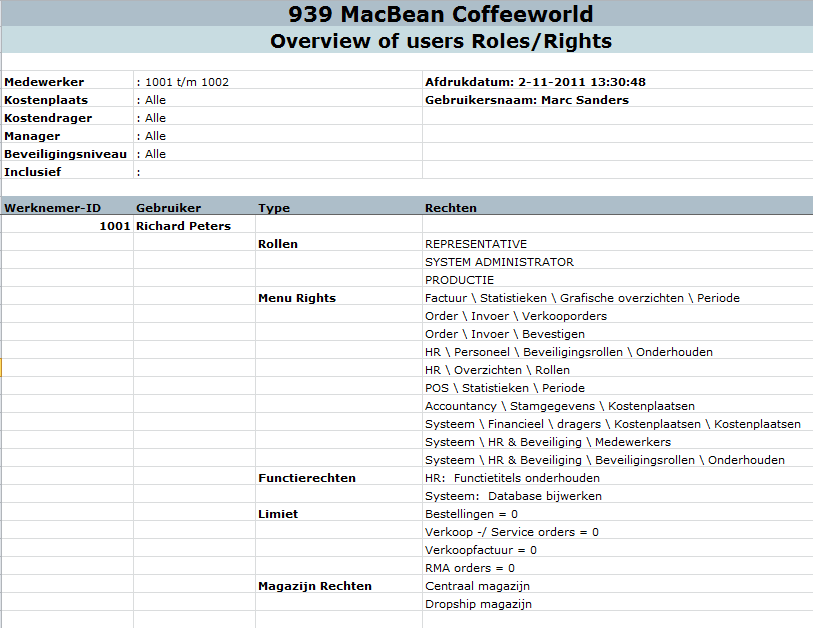This screenshot has width=813, height=628.
Task: Click ': Alle' value beside Kostenplaats
Action: [151, 100]
